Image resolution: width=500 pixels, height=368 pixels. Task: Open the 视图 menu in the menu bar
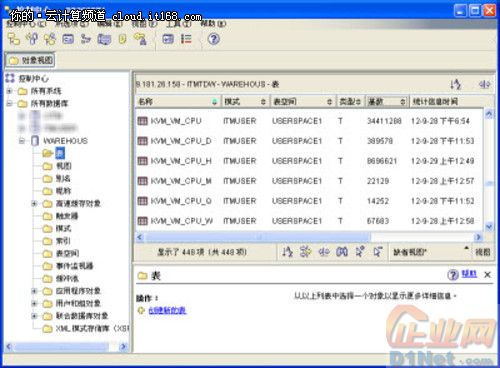(x=144, y=24)
